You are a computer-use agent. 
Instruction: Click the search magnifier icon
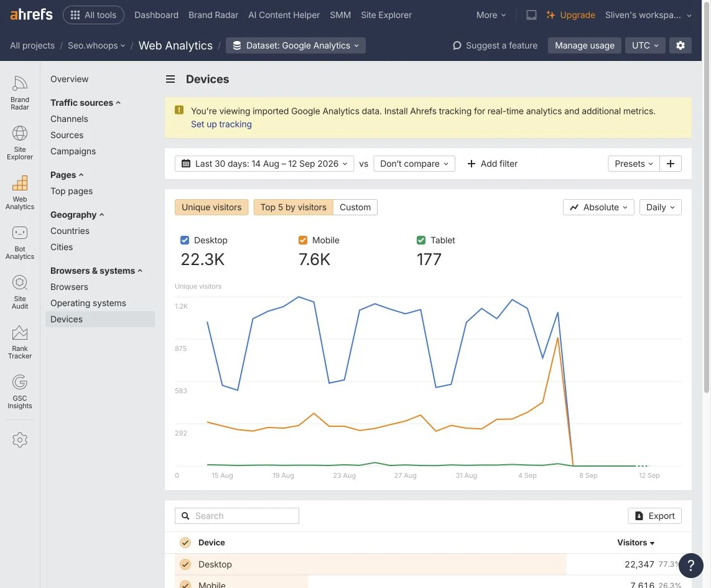(185, 516)
